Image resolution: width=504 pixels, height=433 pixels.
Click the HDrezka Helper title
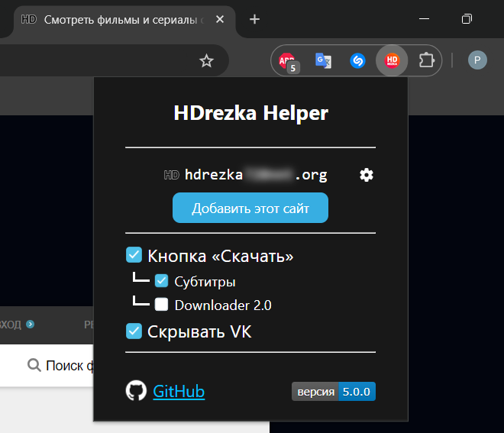coord(250,113)
